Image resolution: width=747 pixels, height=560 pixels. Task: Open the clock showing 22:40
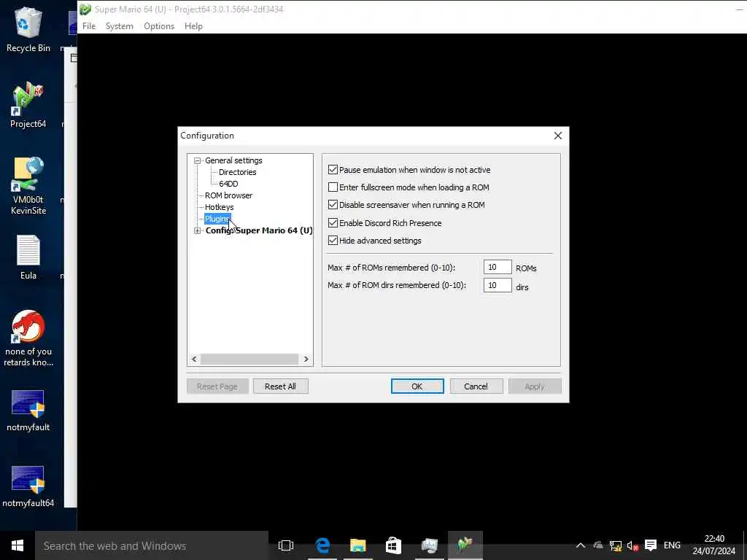click(x=713, y=545)
